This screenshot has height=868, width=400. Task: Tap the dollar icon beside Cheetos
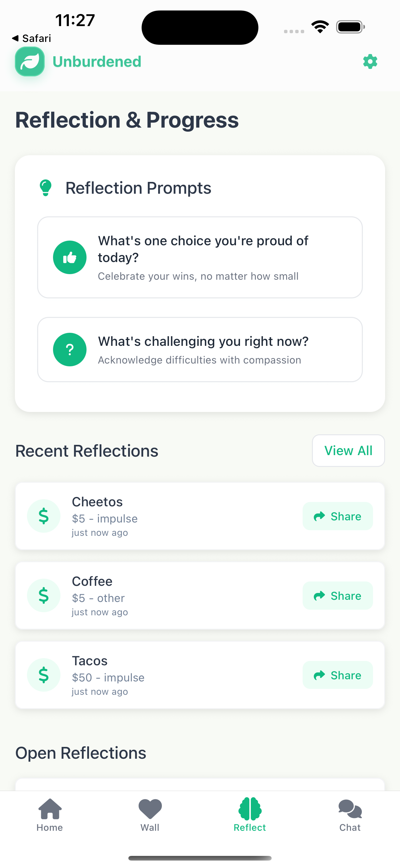click(44, 516)
